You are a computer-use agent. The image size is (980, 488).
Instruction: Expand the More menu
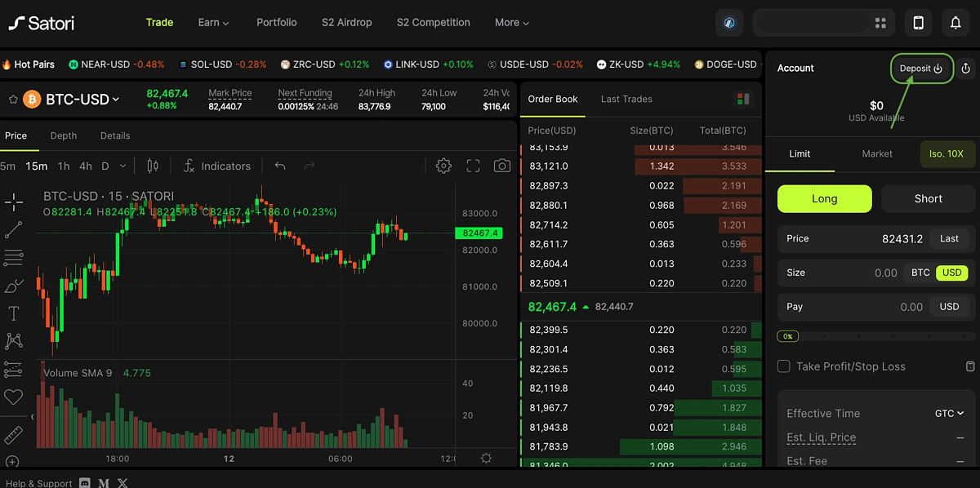click(512, 23)
